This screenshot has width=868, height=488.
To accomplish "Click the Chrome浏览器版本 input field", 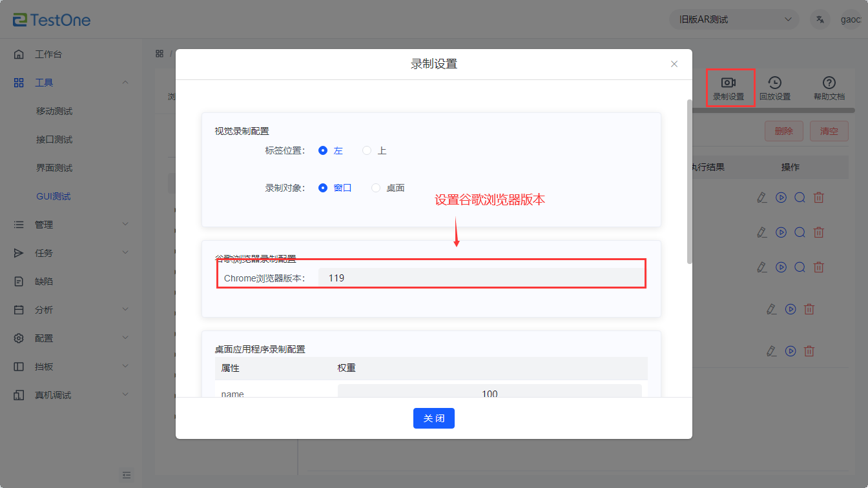I will (x=481, y=278).
